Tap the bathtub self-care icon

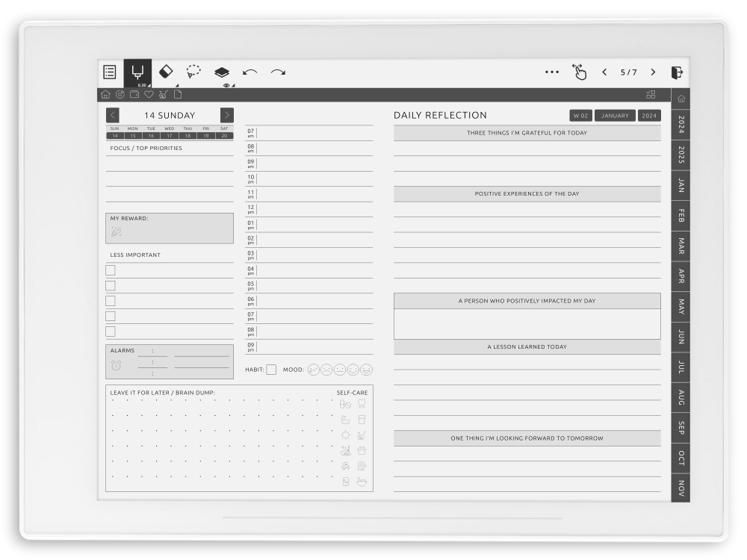point(345,420)
